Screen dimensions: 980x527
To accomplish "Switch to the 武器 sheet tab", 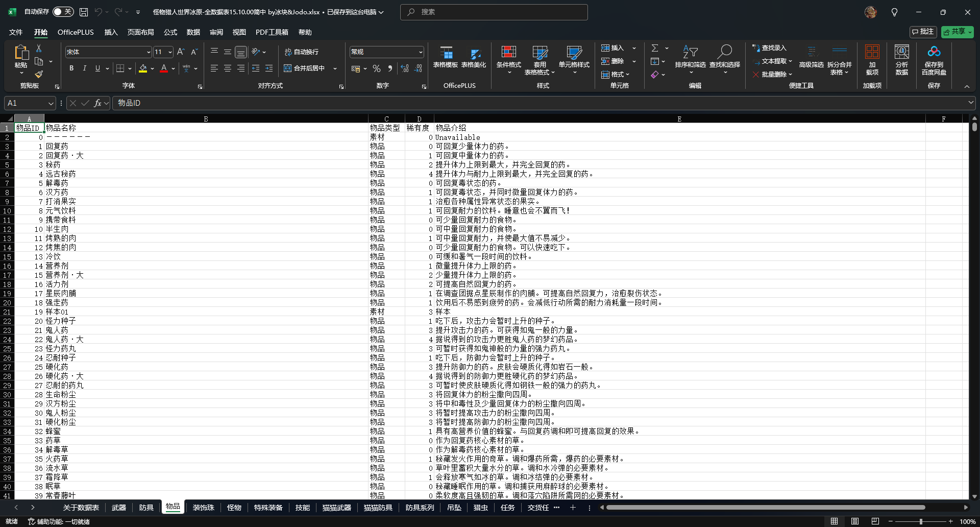I will [119, 508].
